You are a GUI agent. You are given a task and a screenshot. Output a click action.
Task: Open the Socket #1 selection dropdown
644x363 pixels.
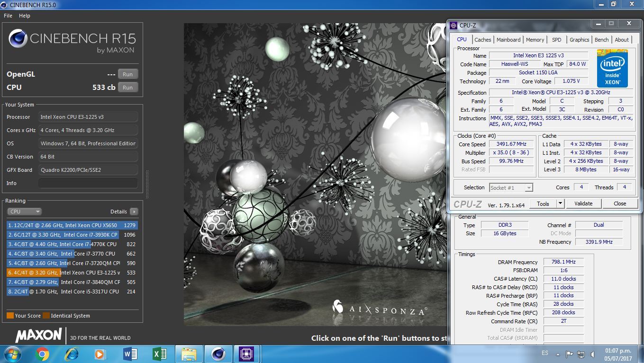511,188
